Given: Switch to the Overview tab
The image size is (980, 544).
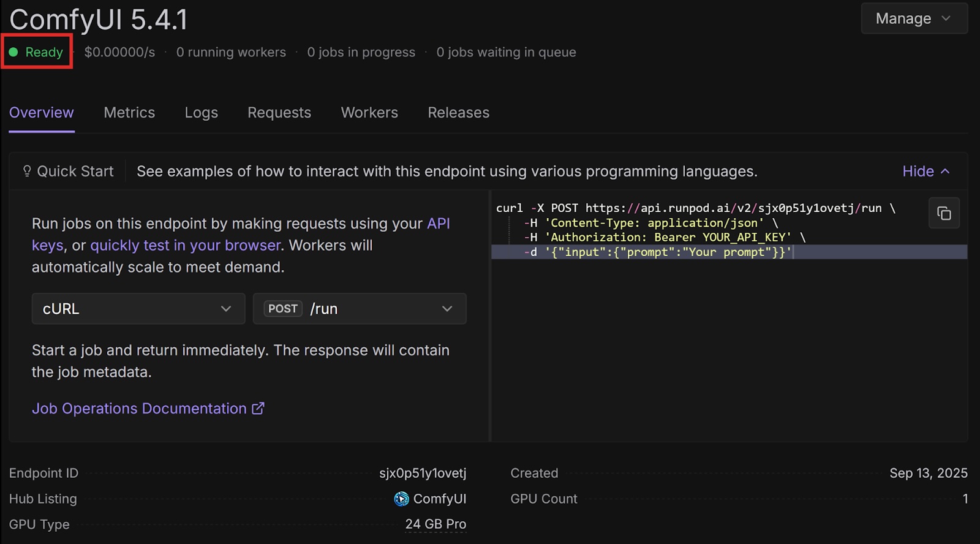Looking at the screenshot, I should tap(42, 113).
